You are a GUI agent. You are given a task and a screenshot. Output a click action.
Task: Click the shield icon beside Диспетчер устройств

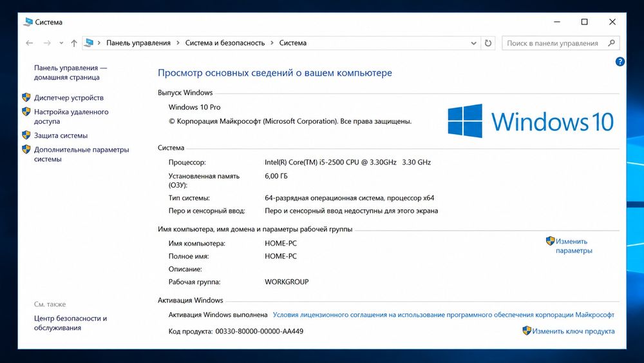[x=26, y=97]
